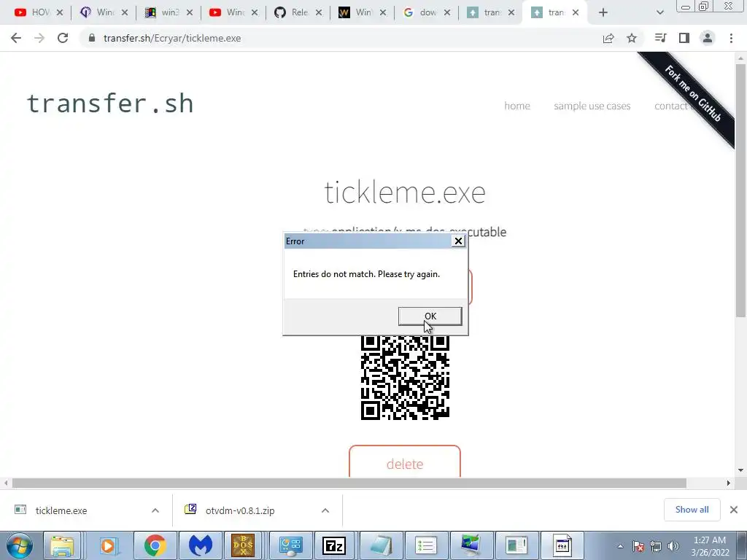Click the network tray icon
Image resolution: width=747 pixels, height=560 pixels.
click(656, 546)
